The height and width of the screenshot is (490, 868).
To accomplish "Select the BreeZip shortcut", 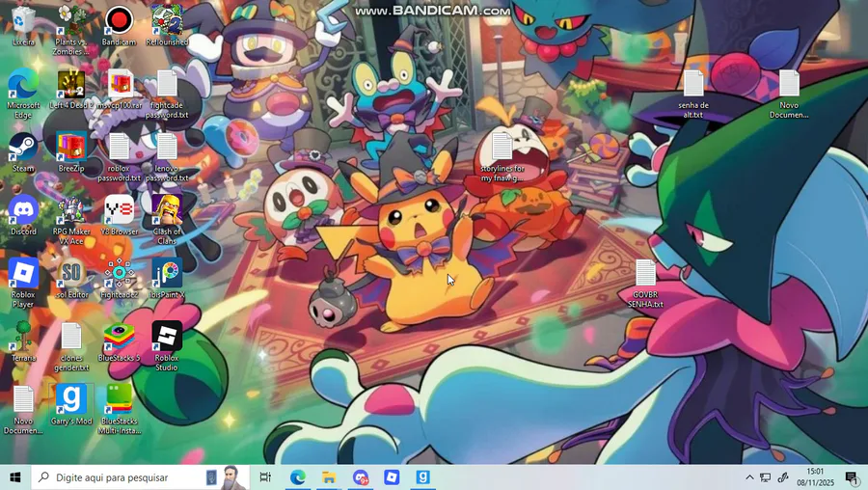I will tap(70, 152).
